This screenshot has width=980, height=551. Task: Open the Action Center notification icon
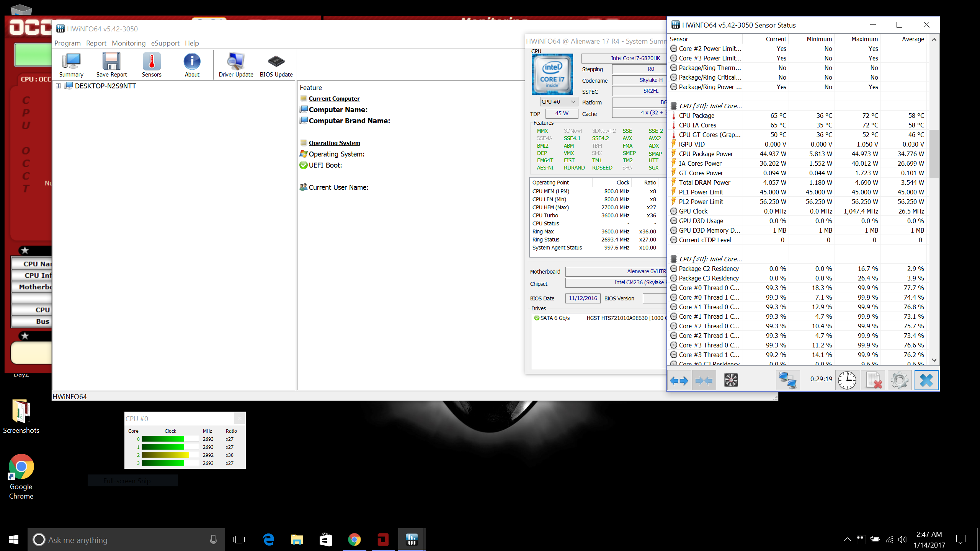click(960, 540)
